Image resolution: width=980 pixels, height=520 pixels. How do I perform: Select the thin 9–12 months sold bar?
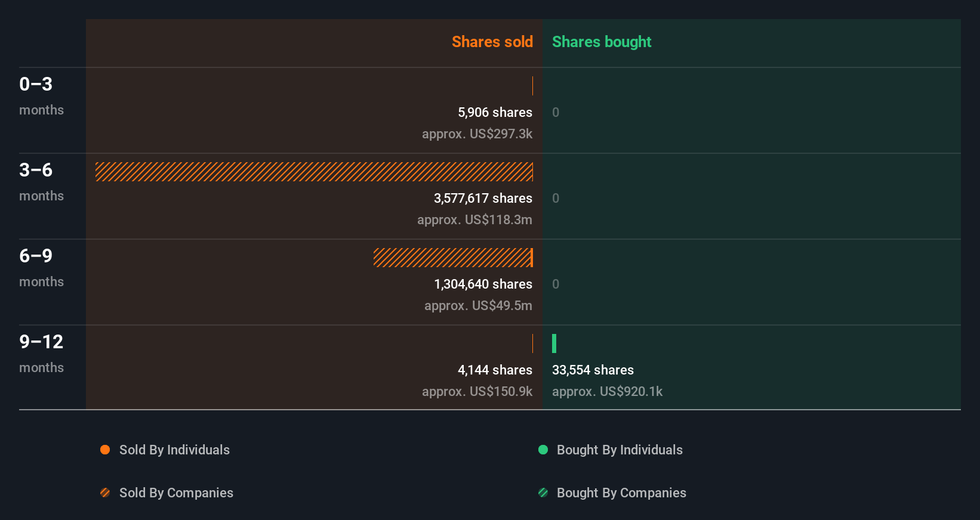(532, 343)
